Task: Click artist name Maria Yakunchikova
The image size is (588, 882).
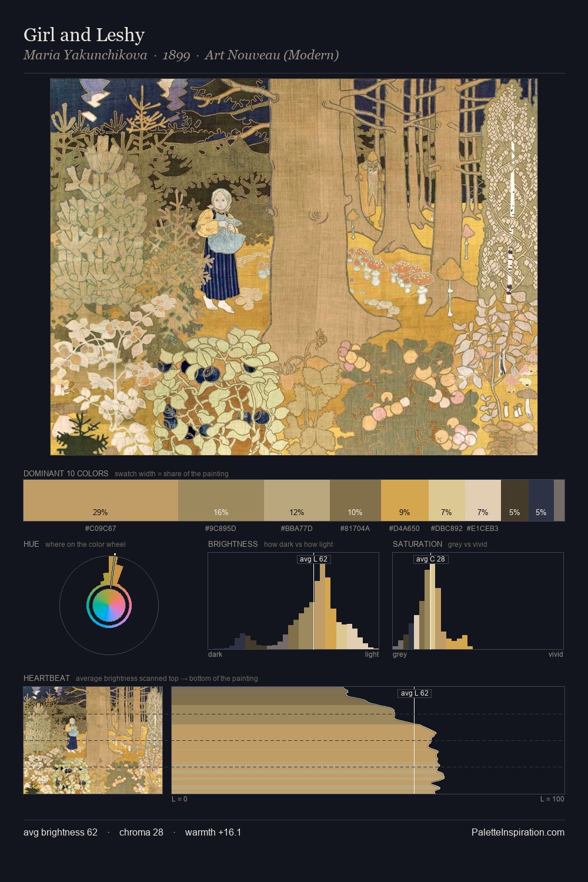Action: click(x=85, y=55)
